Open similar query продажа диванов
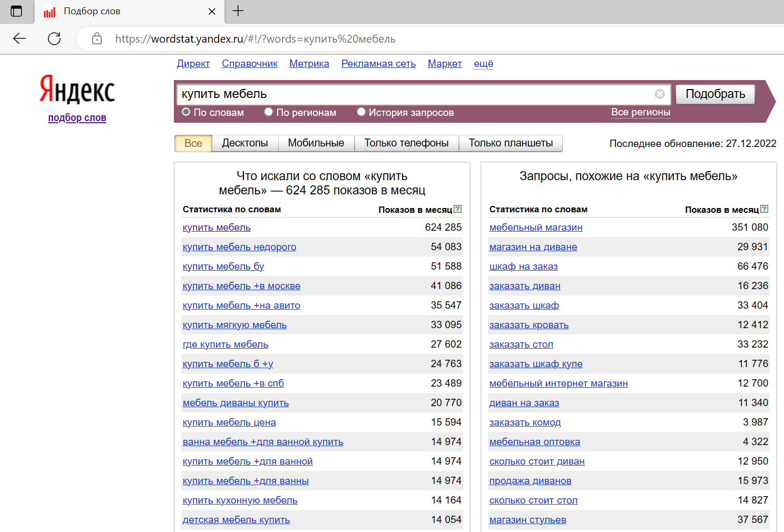784x532 pixels. [530, 481]
